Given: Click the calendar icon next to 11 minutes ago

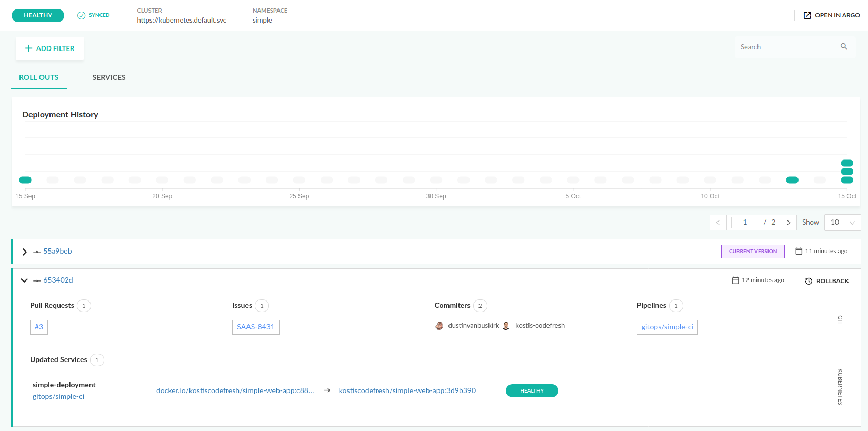Looking at the screenshot, I should pos(799,251).
